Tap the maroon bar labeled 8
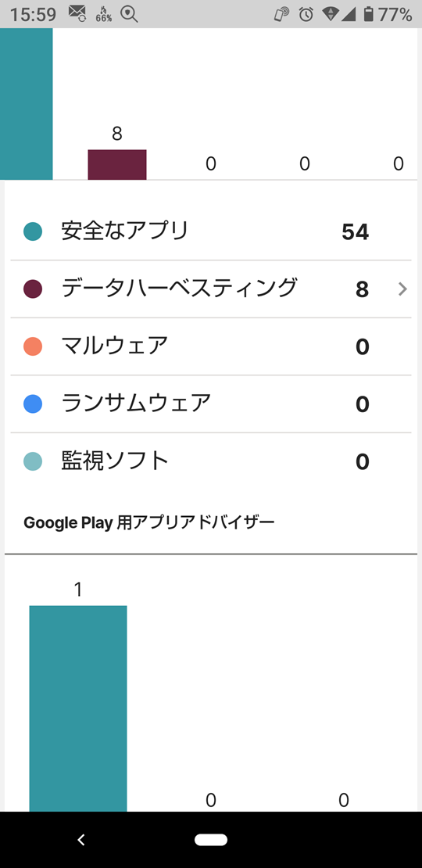 pos(117,164)
